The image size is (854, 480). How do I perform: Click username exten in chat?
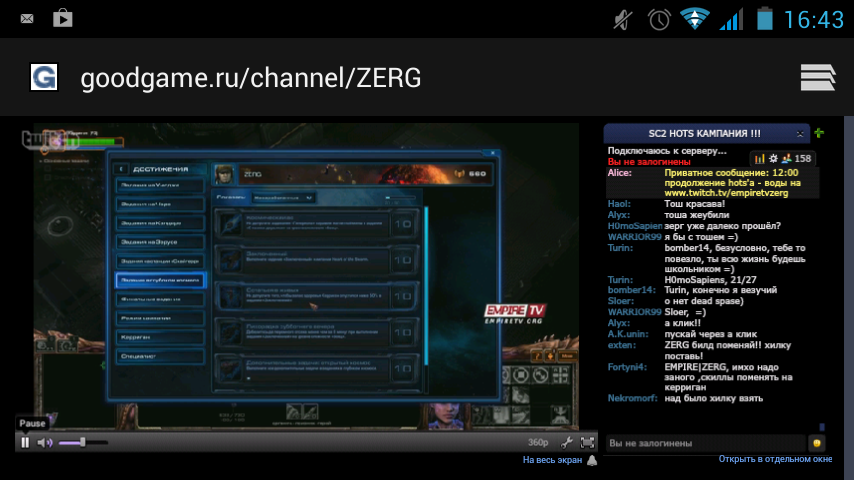pos(621,345)
